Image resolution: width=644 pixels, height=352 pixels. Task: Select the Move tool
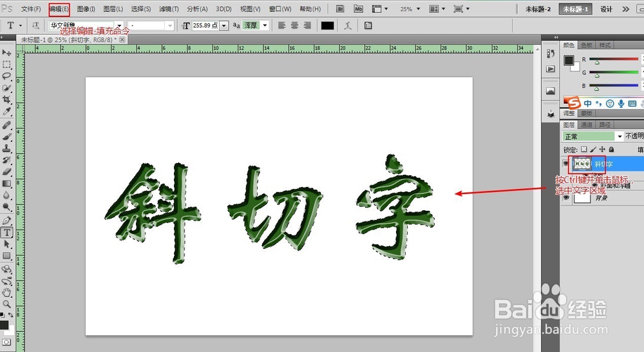click(6, 53)
